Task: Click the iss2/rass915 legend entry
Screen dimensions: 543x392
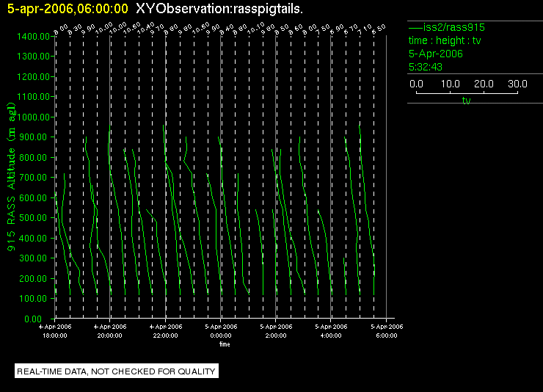Action: (x=447, y=27)
